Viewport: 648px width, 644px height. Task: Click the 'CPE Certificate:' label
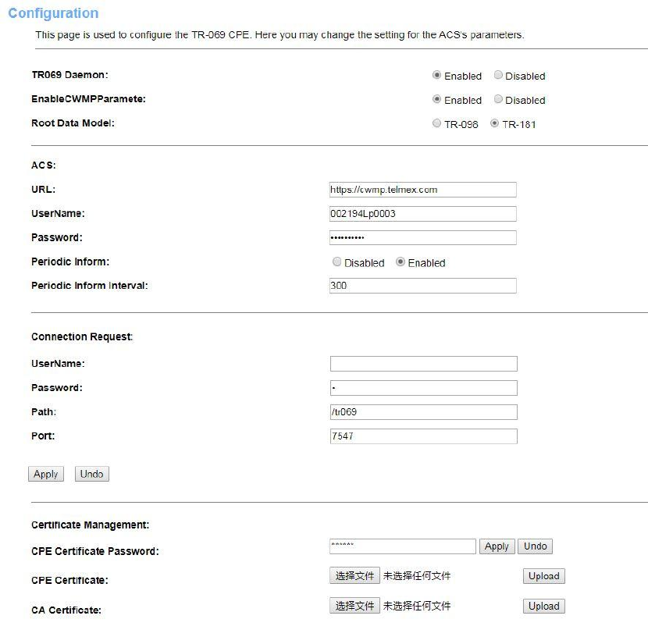69,581
